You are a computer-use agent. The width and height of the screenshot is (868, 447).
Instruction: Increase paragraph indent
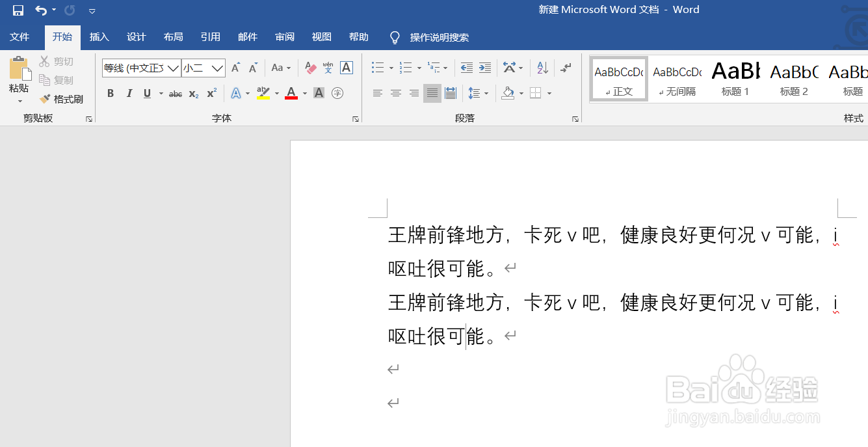point(485,68)
